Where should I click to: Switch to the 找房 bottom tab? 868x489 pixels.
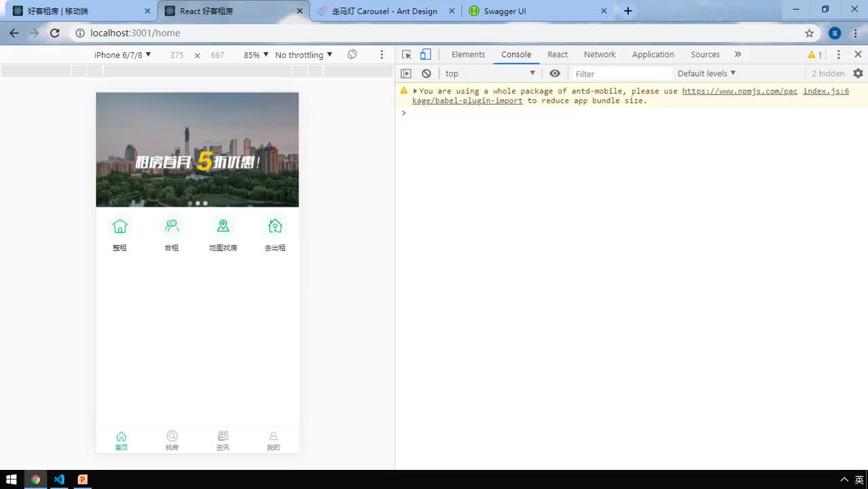pyautogui.click(x=172, y=441)
